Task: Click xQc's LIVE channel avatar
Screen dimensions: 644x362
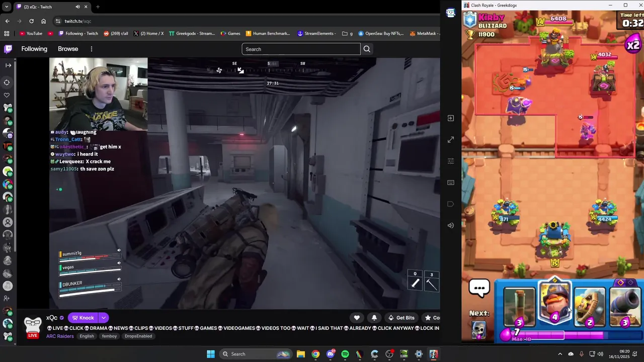Action: coord(33,327)
